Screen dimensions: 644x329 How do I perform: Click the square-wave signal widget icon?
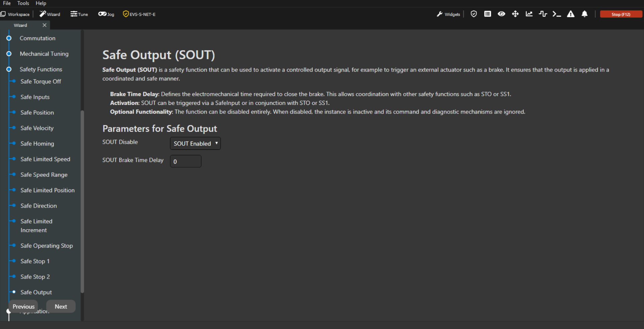[x=543, y=14]
